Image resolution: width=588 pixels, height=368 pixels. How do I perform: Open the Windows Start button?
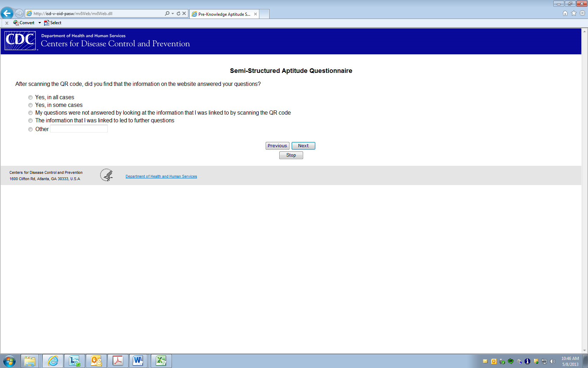point(9,361)
